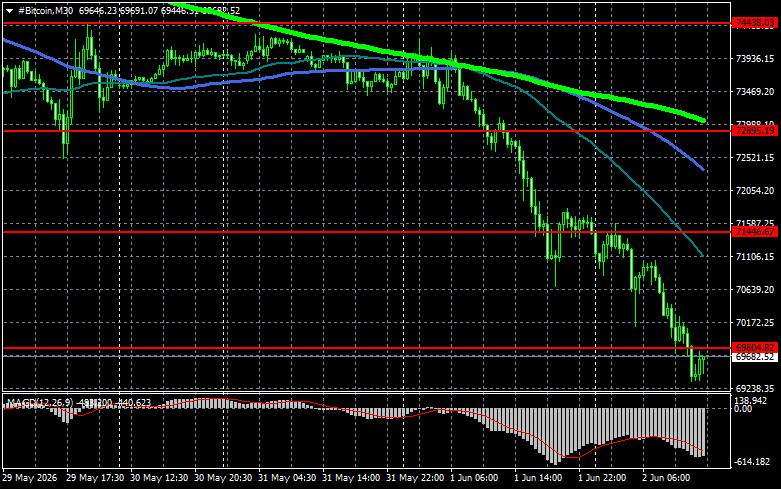Select the red 69804.82 price level label
781x489 pixels.
(x=755, y=348)
